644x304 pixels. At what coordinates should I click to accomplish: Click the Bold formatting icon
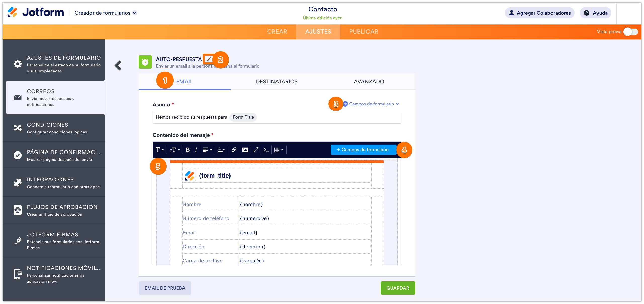188,150
